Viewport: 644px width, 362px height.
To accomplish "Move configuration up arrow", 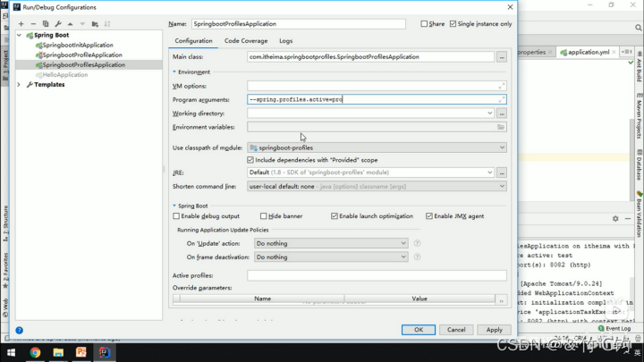I will 71,24.
